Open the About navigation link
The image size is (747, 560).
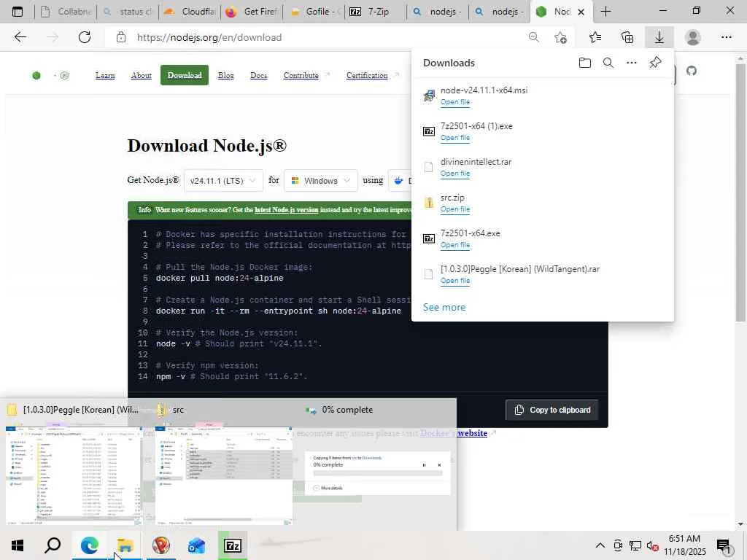(x=141, y=75)
